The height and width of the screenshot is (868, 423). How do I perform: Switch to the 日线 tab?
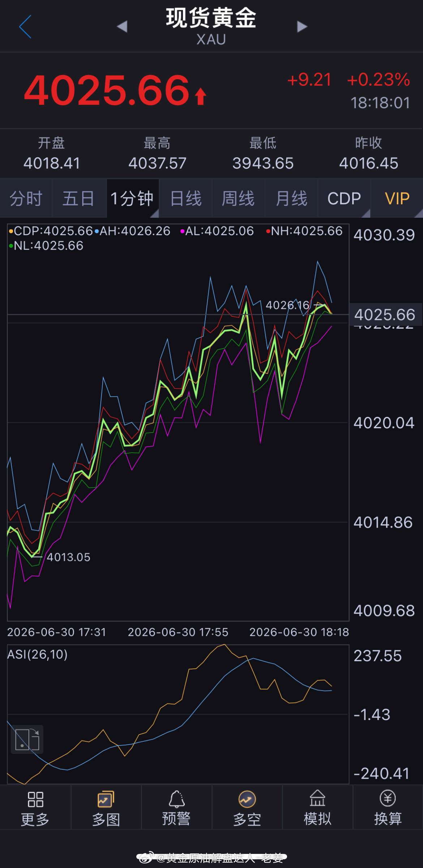pos(185,198)
